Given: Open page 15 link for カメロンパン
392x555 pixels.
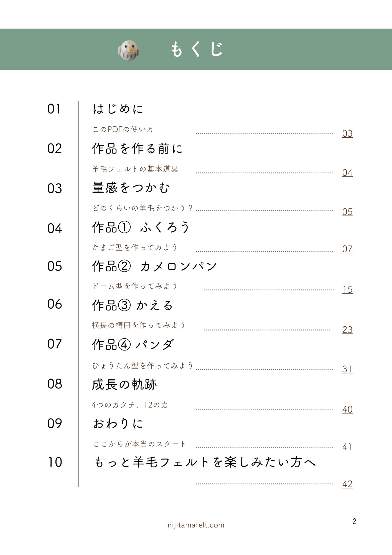Looking at the screenshot, I should click(x=347, y=289).
